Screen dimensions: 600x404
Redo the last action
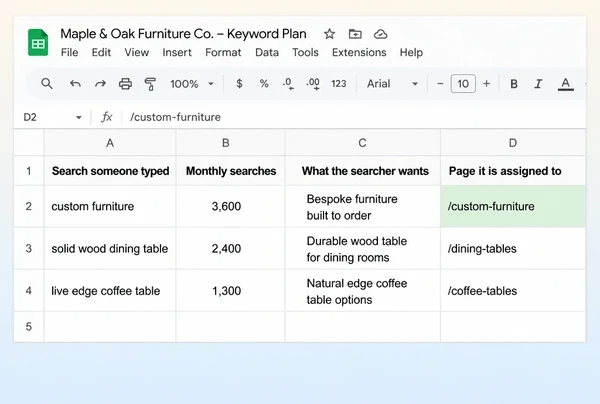100,84
